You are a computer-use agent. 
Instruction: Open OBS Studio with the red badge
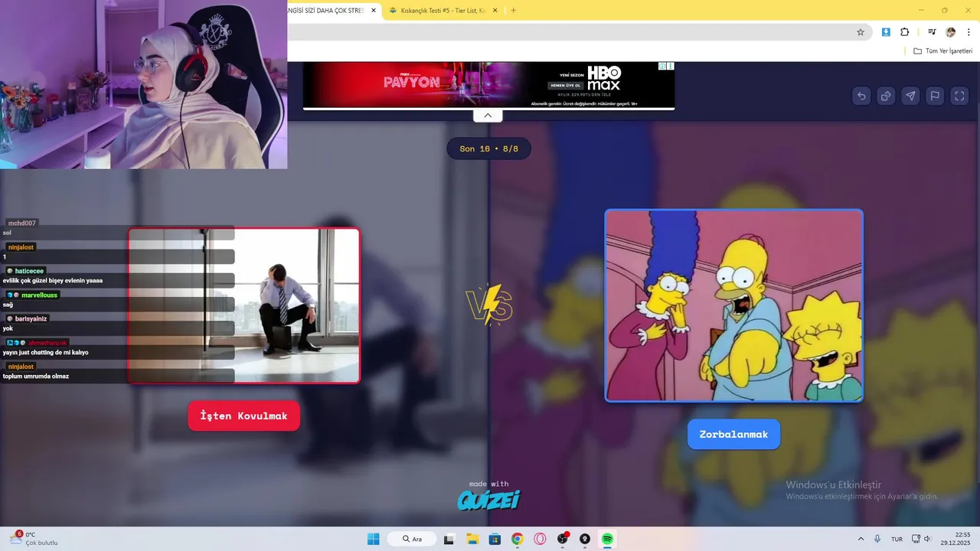point(563,539)
